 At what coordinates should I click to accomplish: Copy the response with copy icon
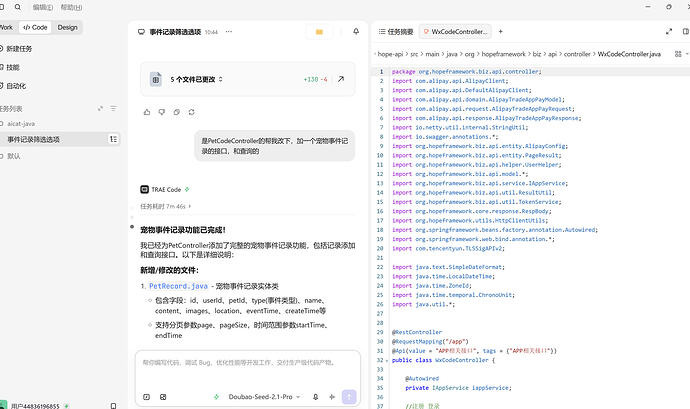point(177,112)
